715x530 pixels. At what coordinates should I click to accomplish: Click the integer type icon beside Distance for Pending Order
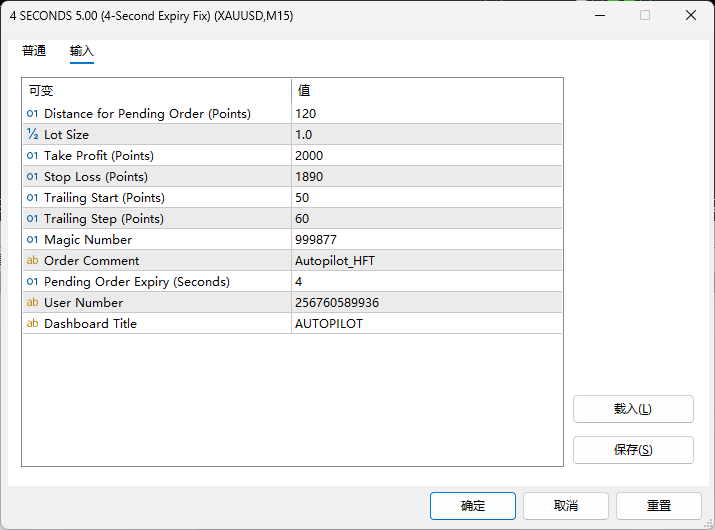[32, 114]
